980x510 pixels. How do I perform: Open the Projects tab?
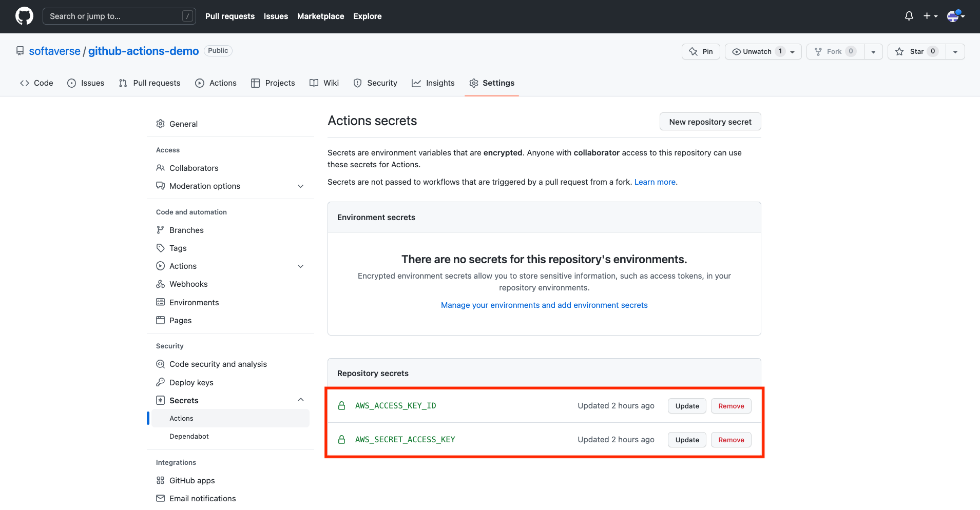[x=273, y=83]
